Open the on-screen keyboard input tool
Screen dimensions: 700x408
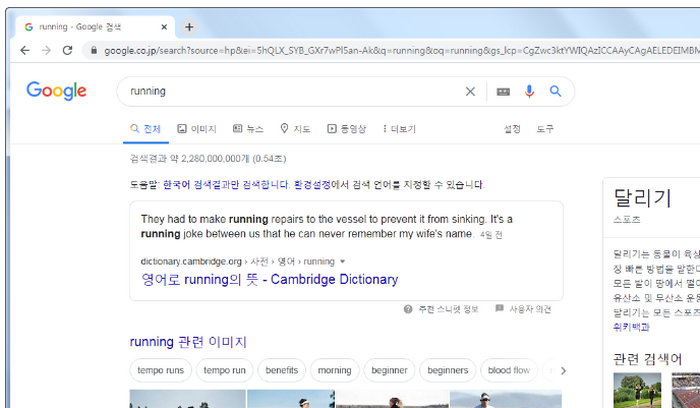pyautogui.click(x=503, y=92)
